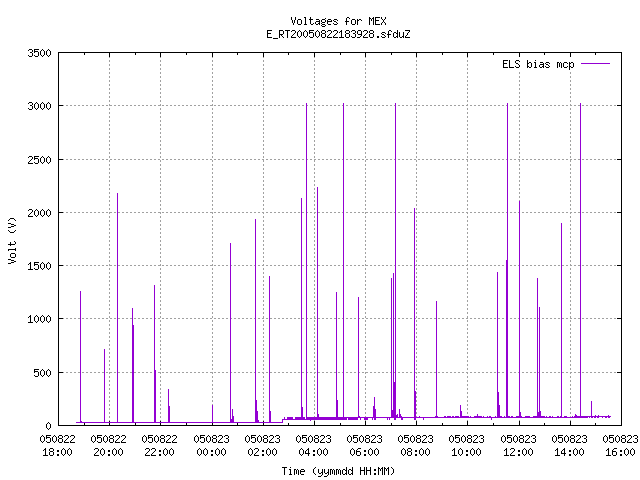640x480 pixels.
Task: Click the 1000 y-axis tick label
Action: pyautogui.click(x=40, y=319)
